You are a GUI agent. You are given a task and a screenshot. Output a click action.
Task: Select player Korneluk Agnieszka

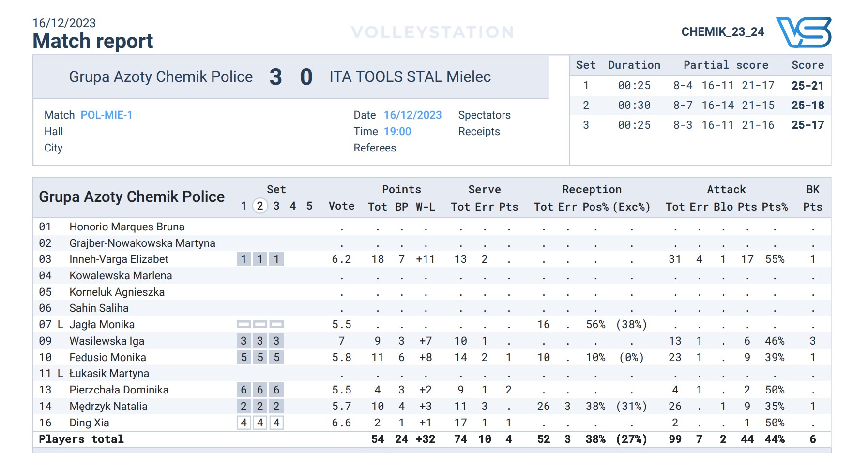(117, 292)
